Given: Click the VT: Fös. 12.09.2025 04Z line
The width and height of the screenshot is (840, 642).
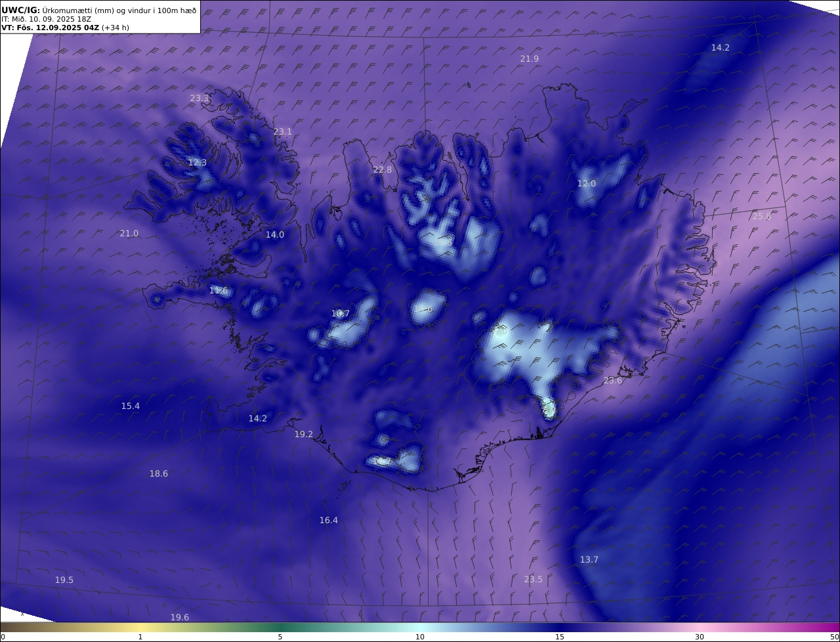Looking at the screenshot, I should click(x=65, y=28).
